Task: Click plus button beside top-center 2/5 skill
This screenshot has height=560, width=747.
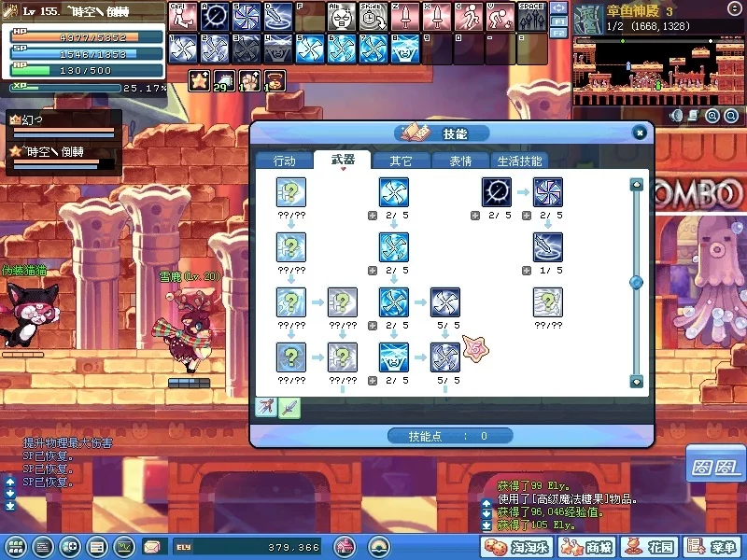Action: [373, 216]
